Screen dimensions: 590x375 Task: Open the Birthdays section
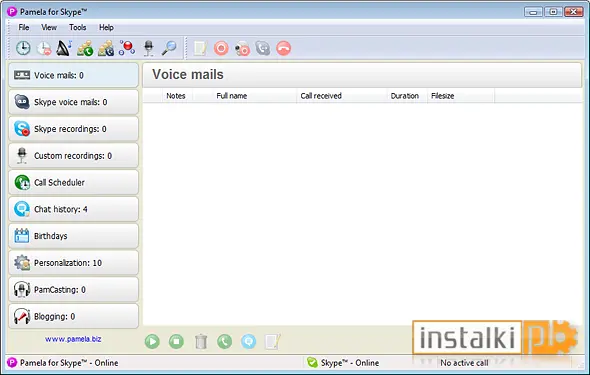pyautogui.click(x=73, y=236)
